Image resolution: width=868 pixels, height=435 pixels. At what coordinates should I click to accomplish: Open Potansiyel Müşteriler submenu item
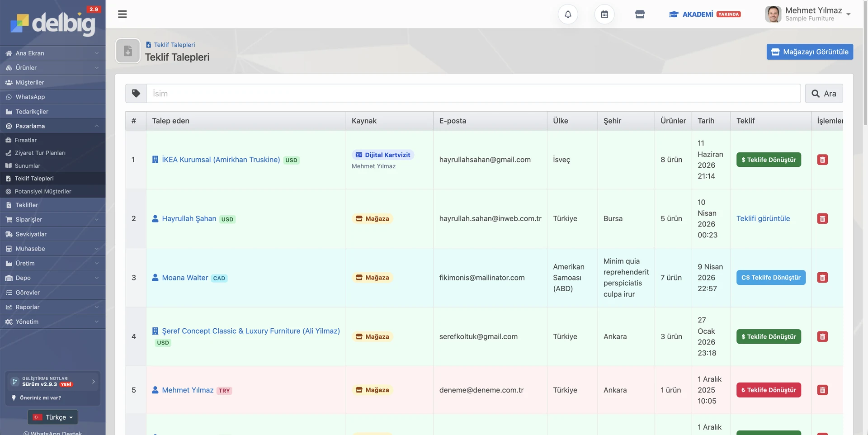(52, 191)
